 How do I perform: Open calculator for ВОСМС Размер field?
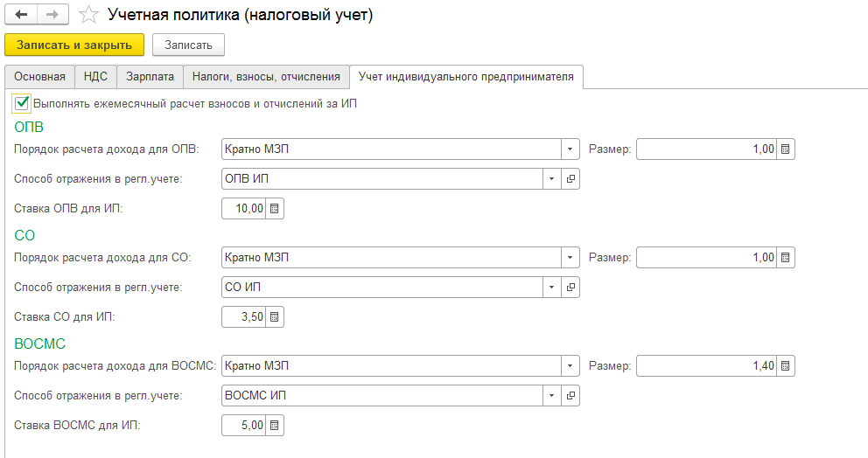(785, 366)
